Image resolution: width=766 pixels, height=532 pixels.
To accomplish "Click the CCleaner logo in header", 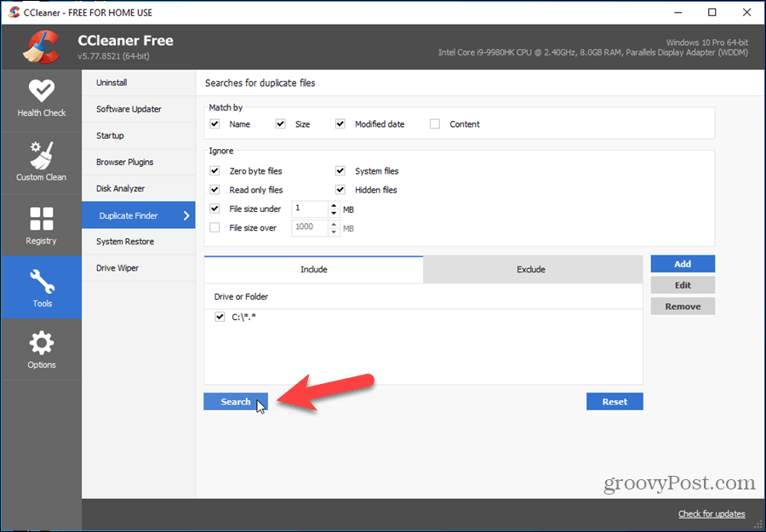I will (41, 47).
